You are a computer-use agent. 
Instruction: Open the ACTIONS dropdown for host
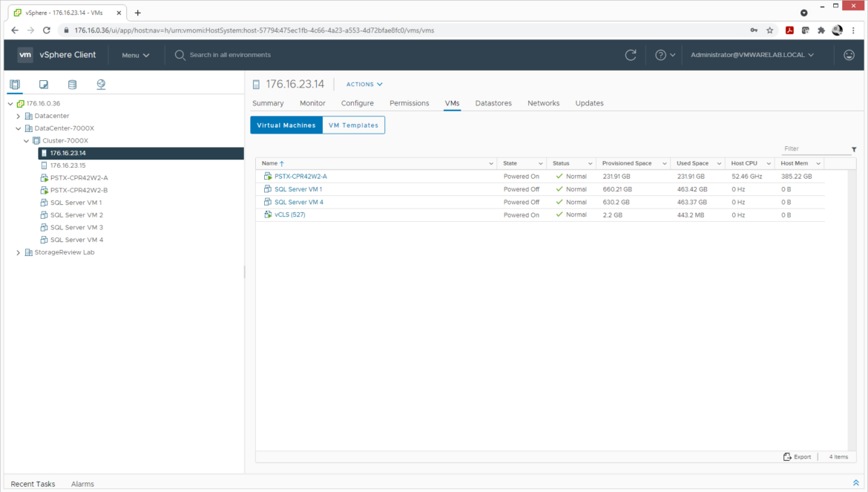click(364, 84)
